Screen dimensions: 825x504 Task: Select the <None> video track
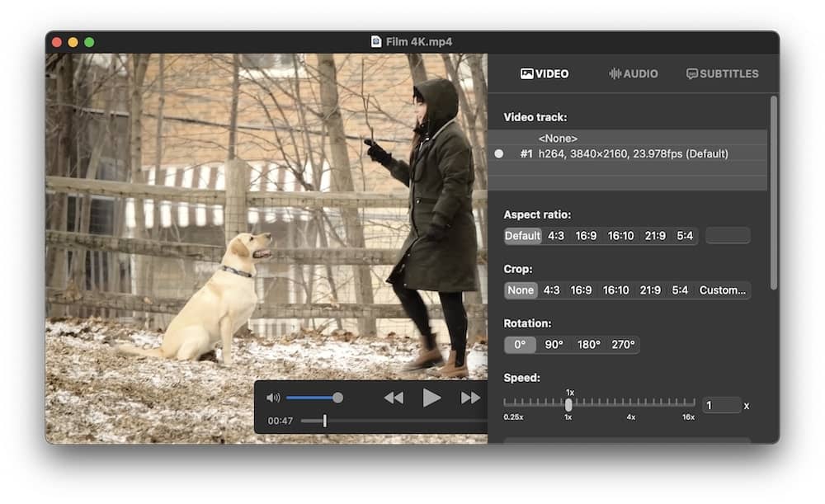pos(558,139)
